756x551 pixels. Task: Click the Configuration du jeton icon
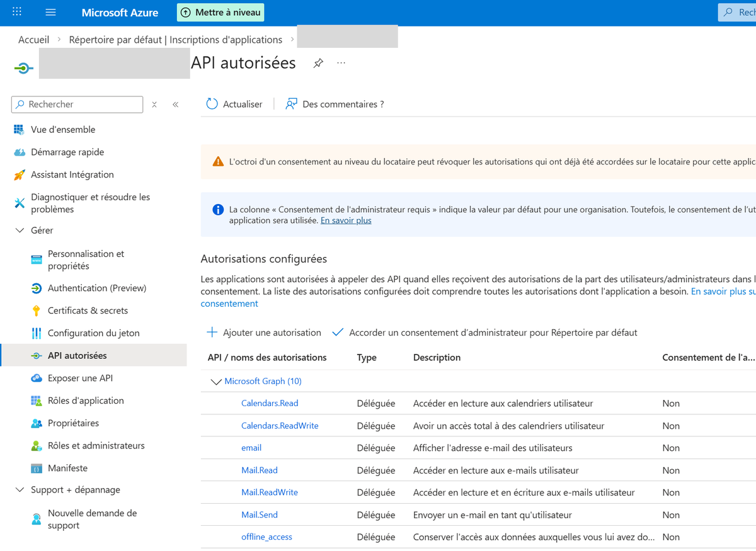coord(36,333)
